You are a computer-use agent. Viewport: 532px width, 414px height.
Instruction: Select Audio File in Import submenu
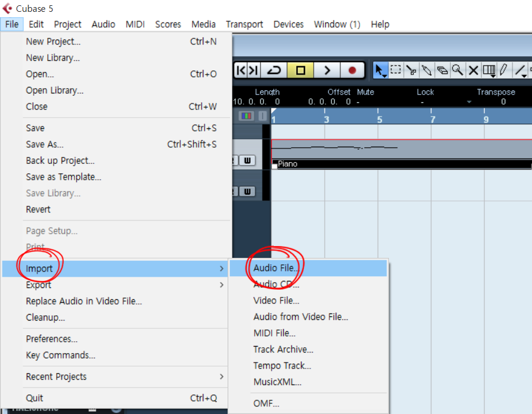(x=308, y=268)
